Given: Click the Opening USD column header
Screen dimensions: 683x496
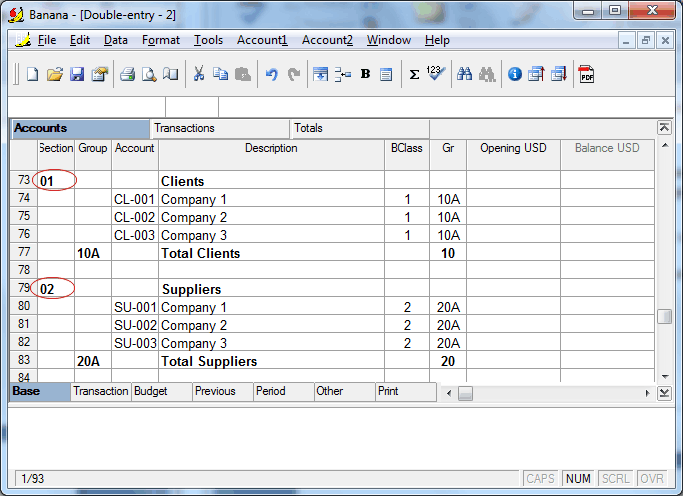Looking at the screenshot, I should pyautogui.click(x=513, y=154).
